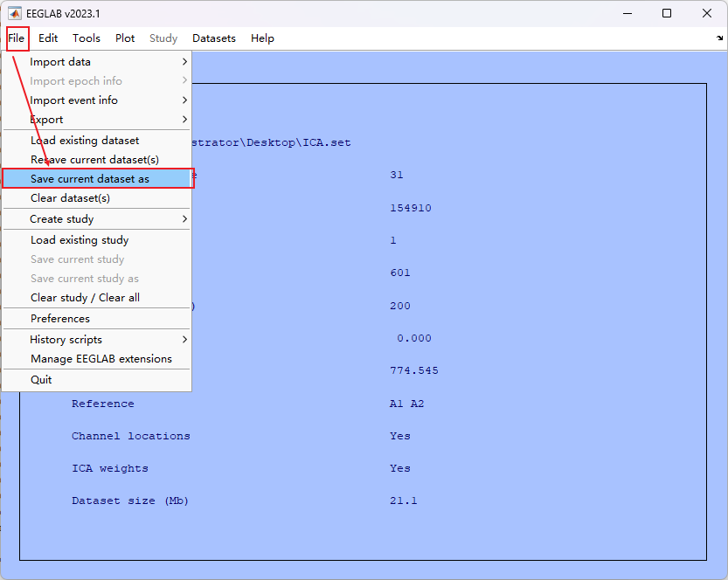This screenshot has height=580, width=728.
Task: Click the Import epoch info entry
Action: [x=97, y=81]
